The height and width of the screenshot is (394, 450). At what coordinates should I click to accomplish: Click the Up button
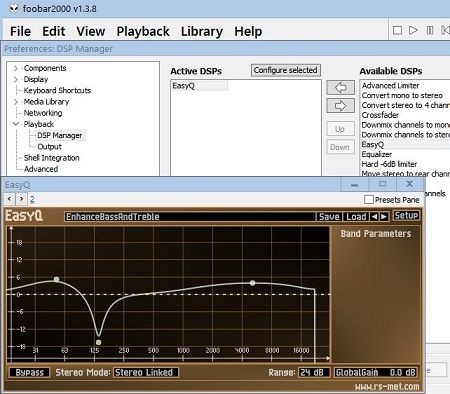340,129
